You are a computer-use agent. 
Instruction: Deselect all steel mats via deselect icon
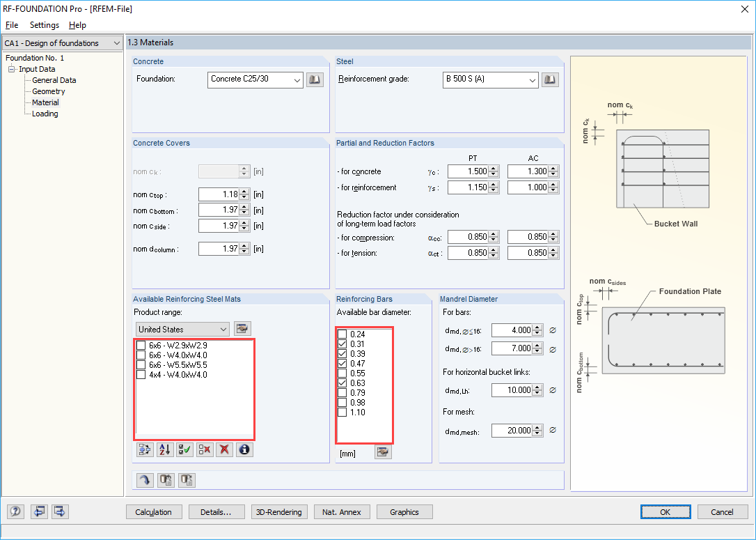205,449
